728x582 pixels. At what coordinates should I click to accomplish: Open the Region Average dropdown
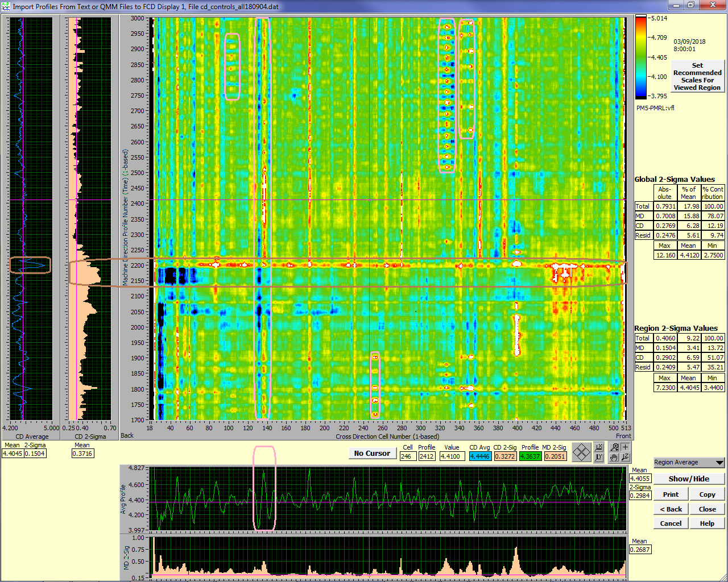pyautogui.click(x=689, y=463)
